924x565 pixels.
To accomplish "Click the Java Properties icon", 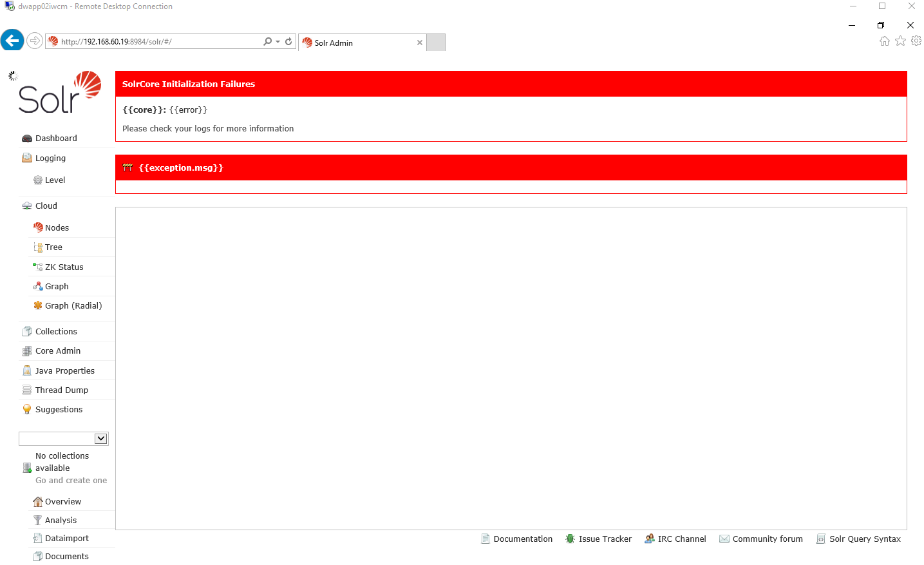I will point(27,370).
